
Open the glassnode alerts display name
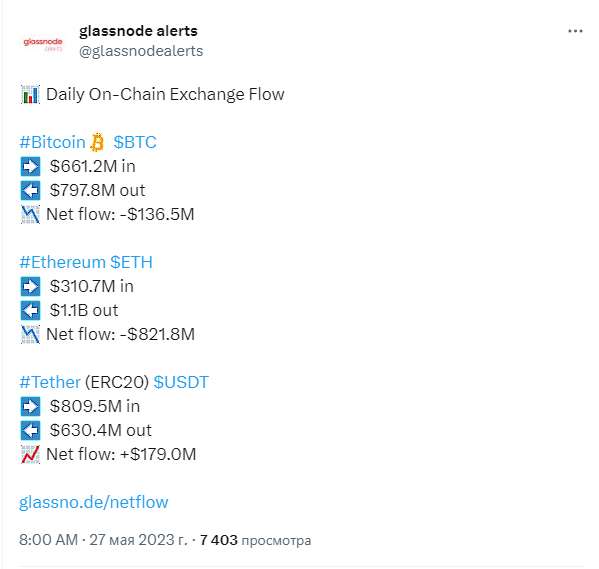(138, 31)
